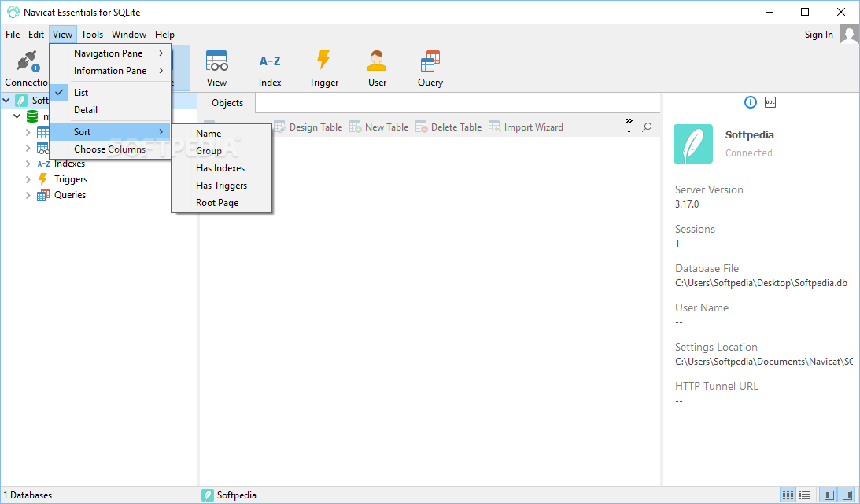Click the Settings Location path text
This screenshot has width=860, height=504.
764,362
